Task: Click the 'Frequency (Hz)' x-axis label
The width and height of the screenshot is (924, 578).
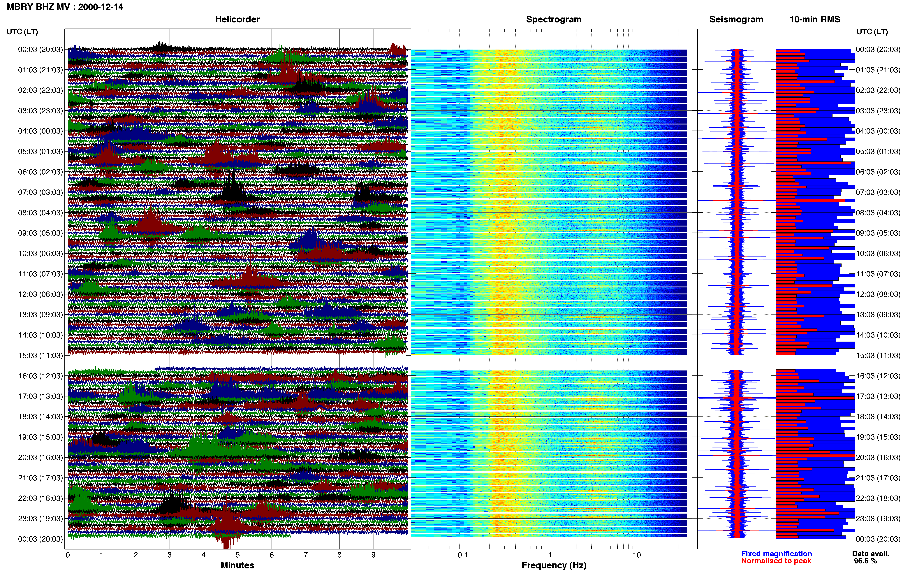Action: point(554,565)
